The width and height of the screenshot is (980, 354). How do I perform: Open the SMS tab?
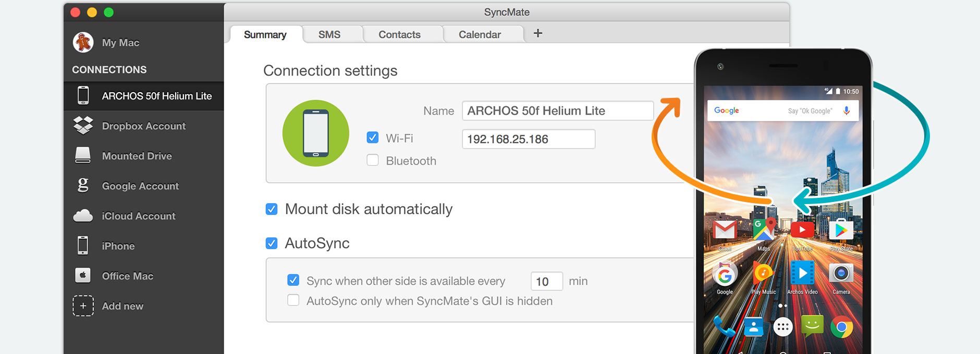[329, 34]
